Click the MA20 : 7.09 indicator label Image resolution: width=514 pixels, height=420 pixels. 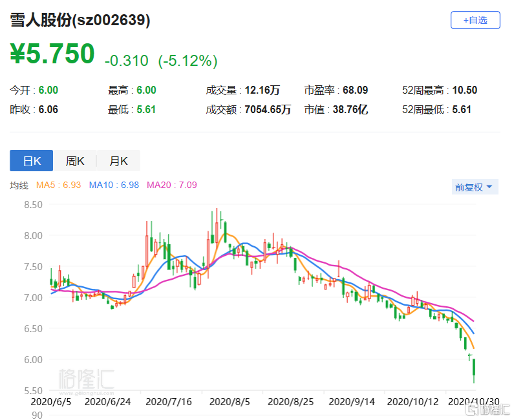tap(172, 185)
